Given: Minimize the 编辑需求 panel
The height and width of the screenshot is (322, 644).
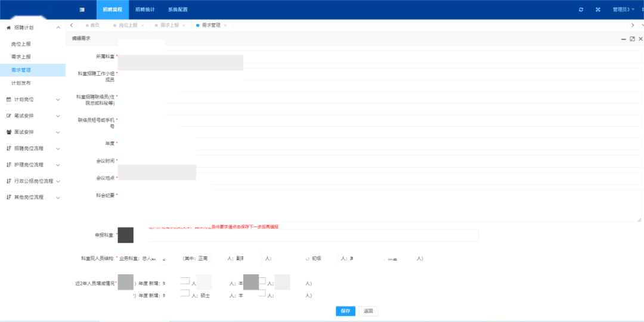Looking at the screenshot, I should pos(624,39).
